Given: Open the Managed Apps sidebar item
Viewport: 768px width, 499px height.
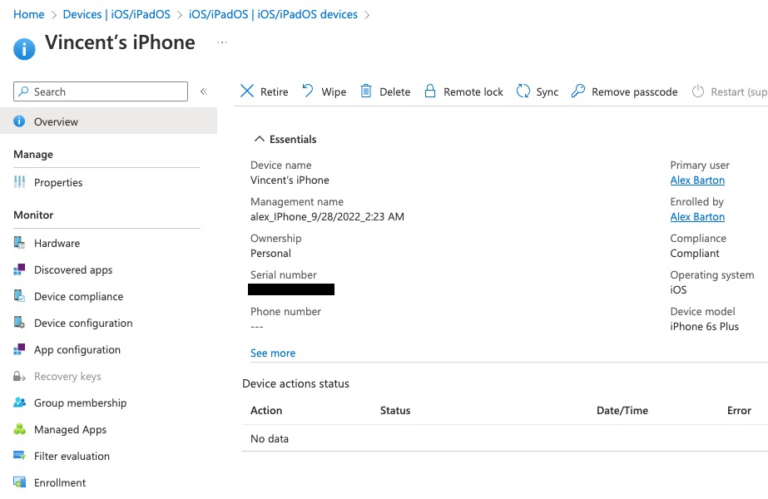Looking at the screenshot, I should pyautogui.click(x=69, y=430).
